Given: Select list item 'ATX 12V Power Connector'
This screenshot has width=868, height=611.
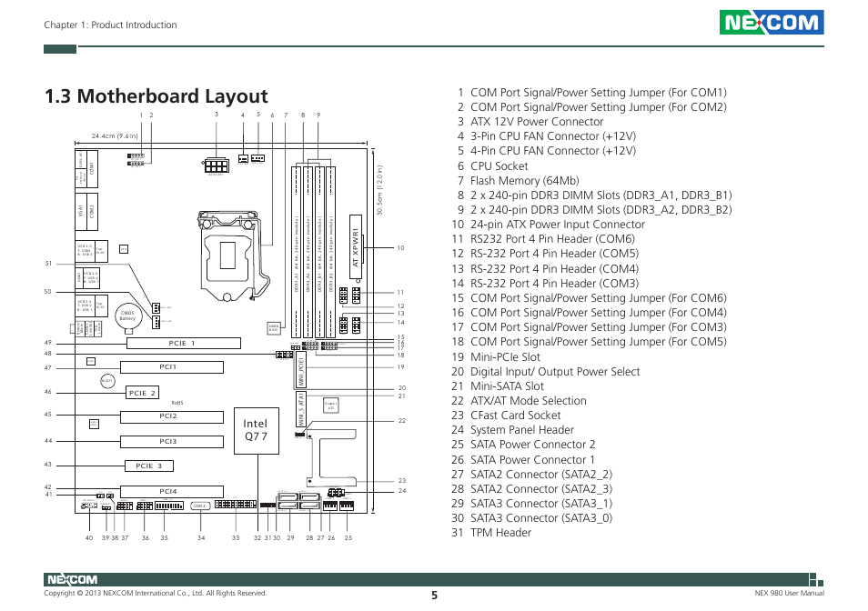Looking at the screenshot, I should (537, 122).
